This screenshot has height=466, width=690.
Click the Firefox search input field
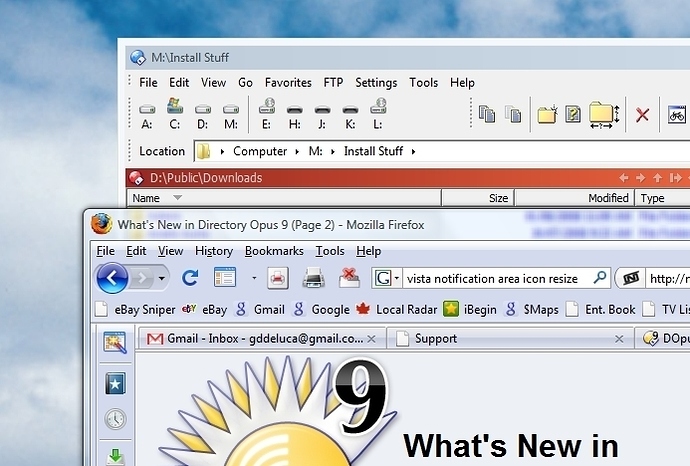pos(496,279)
